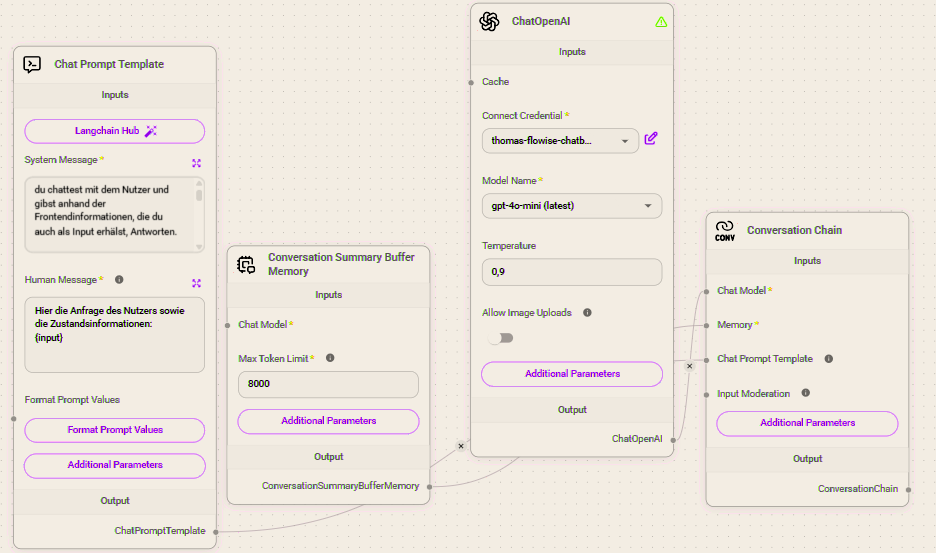Click the ChatPromptTemplate output anchor
Image resolution: width=936 pixels, height=553 pixels.
click(x=216, y=532)
